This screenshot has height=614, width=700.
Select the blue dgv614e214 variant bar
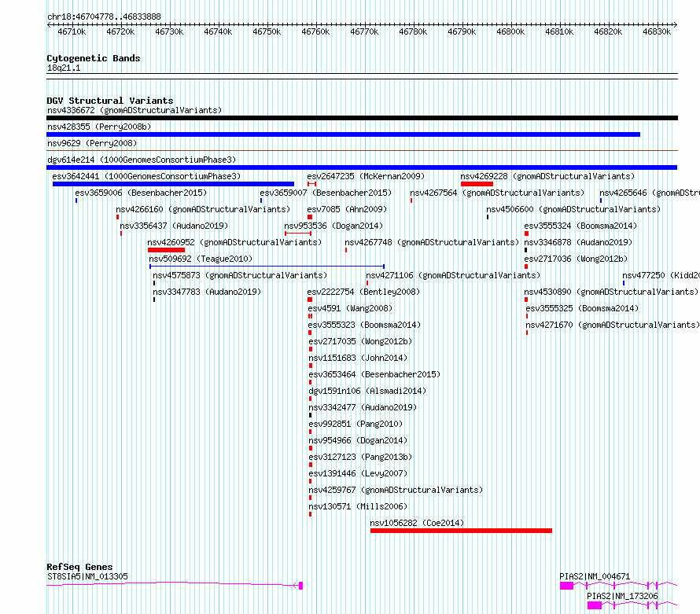click(x=362, y=167)
